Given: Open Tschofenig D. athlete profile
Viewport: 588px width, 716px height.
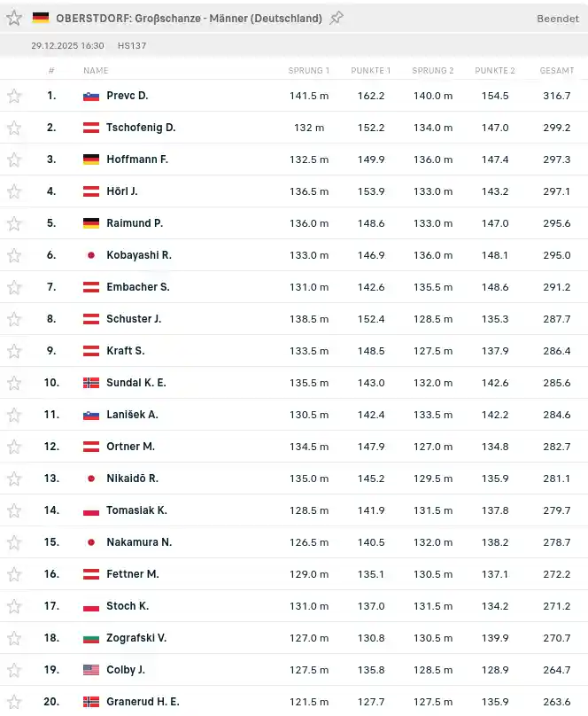Looking at the screenshot, I should point(141,128).
